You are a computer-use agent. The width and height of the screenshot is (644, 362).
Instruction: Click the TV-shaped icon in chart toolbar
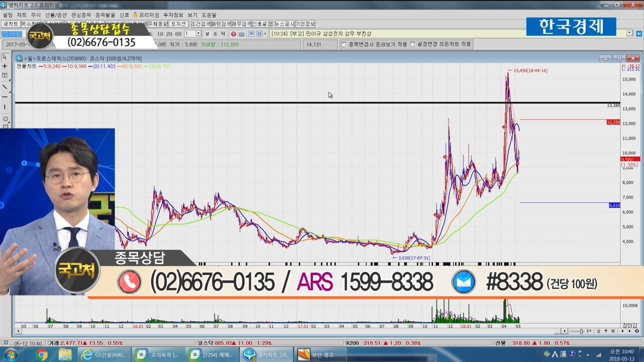coord(242,34)
